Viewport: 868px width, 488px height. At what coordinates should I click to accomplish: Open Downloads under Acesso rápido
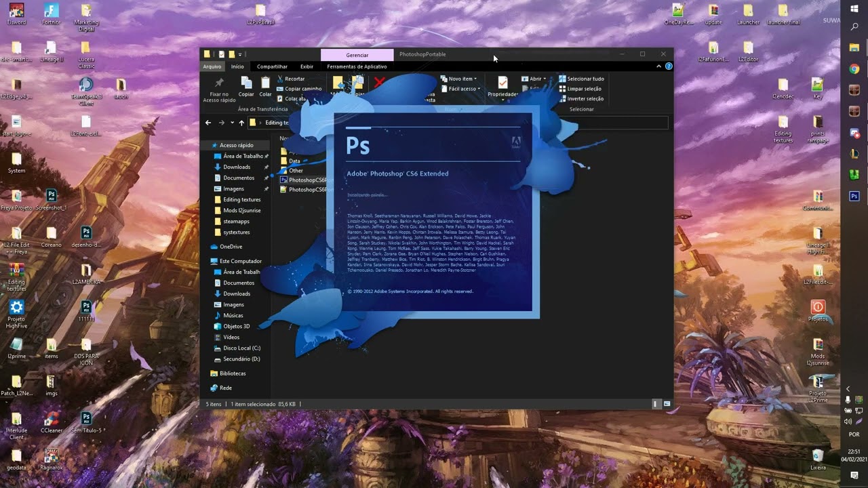click(x=237, y=167)
